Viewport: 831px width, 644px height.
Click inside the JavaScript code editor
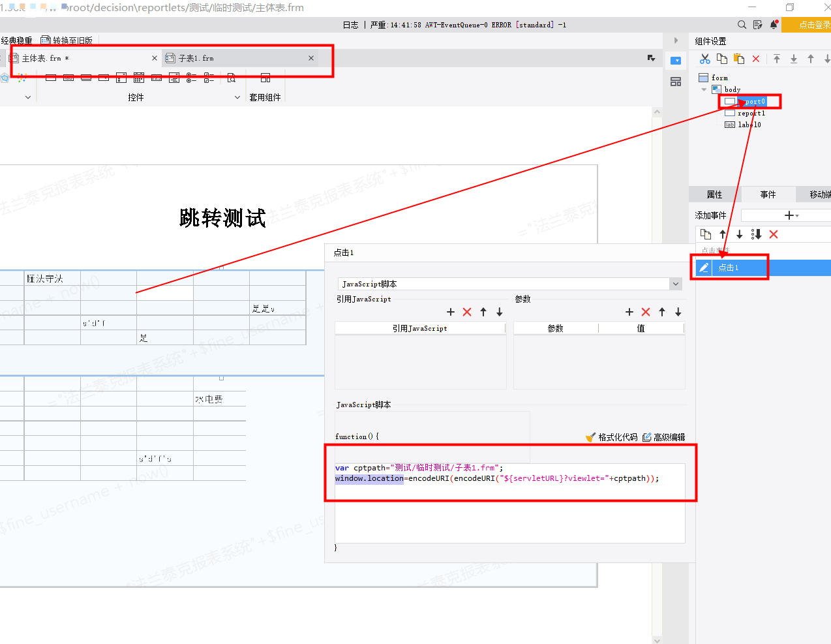click(510, 502)
